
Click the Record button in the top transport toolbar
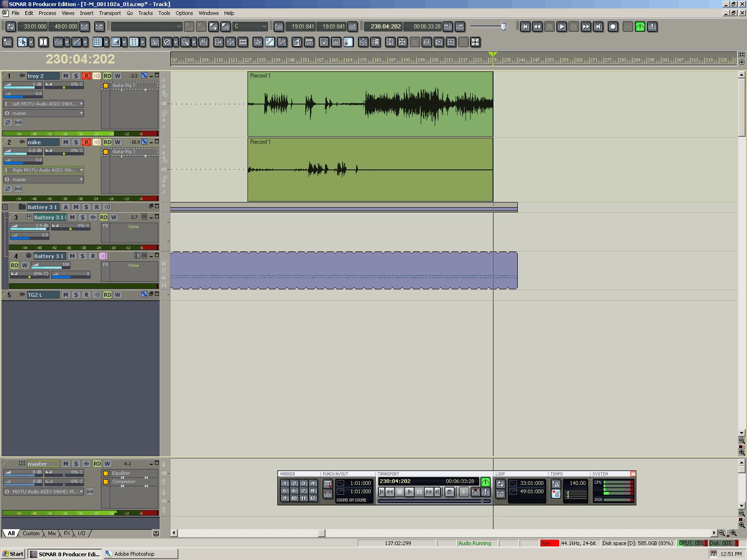[613, 27]
